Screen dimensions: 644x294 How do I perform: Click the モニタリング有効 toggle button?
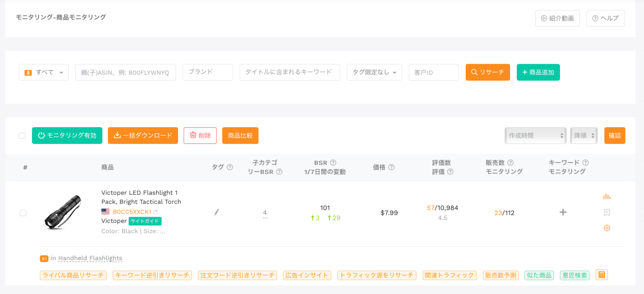67,135
